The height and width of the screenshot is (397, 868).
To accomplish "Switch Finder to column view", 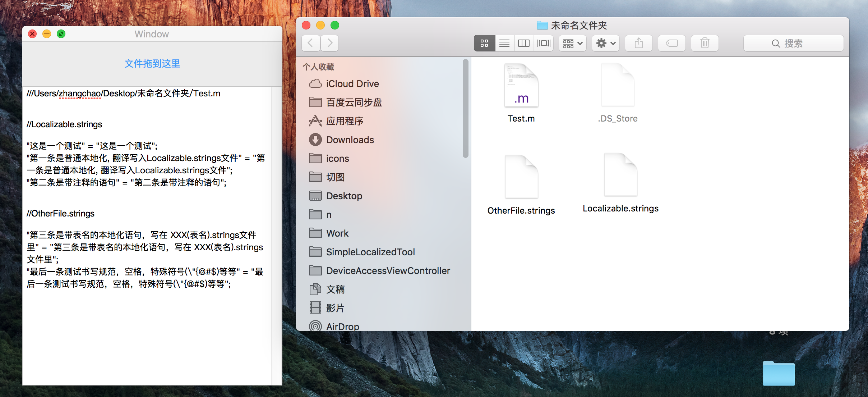I will coord(524,44).
